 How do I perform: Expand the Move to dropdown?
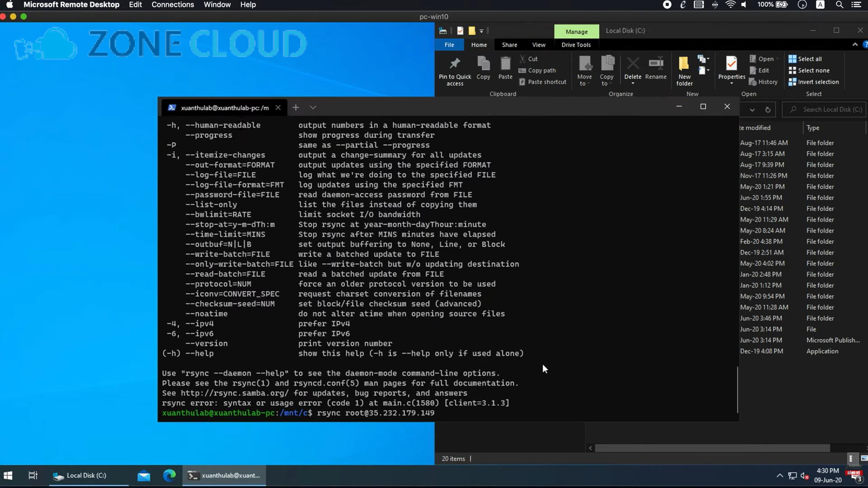[x=584, y=71]
